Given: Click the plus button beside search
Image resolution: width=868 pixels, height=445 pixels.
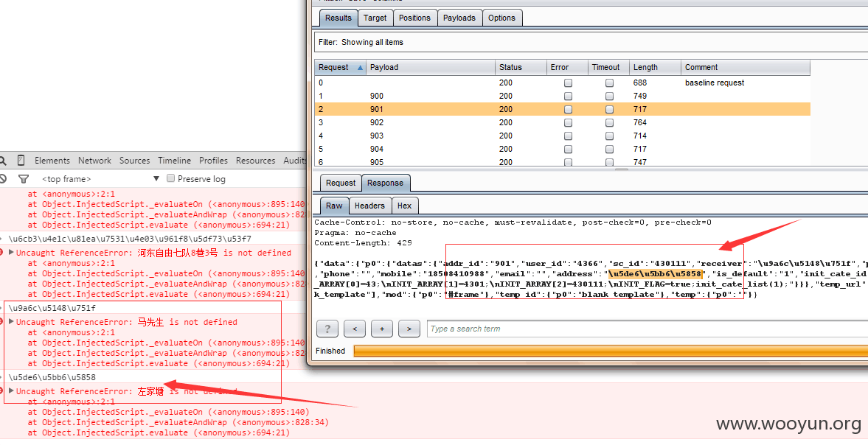Looking at the screenshot, I should (x=382, y=329).
